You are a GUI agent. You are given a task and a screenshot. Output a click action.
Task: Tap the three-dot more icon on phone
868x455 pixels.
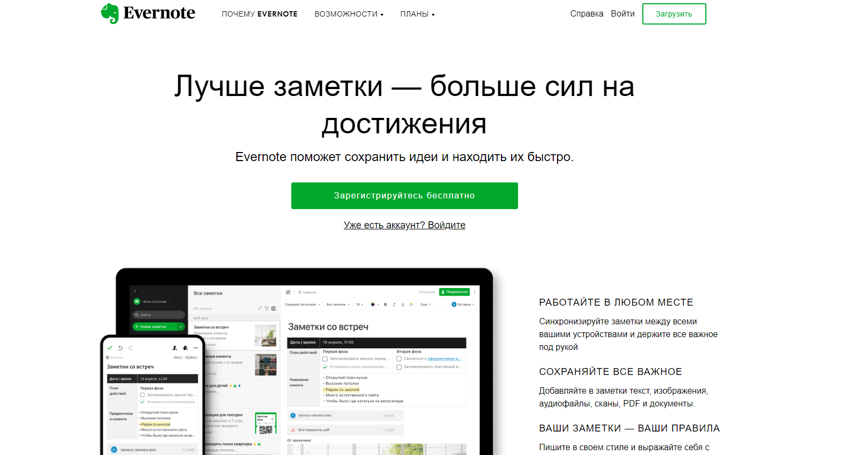(196, 348)
